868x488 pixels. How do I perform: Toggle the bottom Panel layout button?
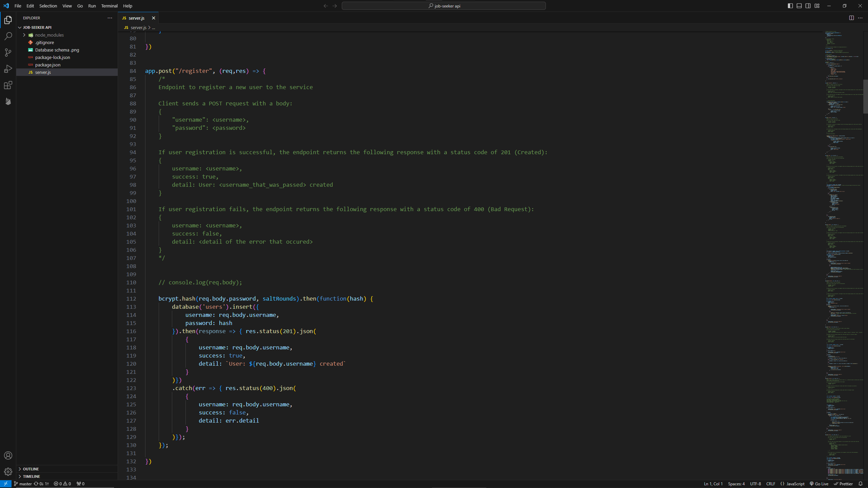click(x=799, y=6)
